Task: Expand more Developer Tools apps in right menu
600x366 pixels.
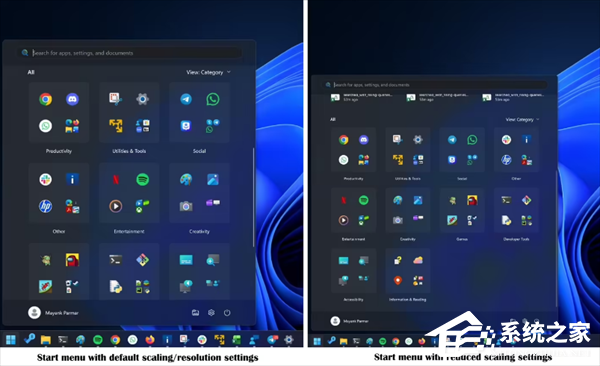Action: click(527, 220)
